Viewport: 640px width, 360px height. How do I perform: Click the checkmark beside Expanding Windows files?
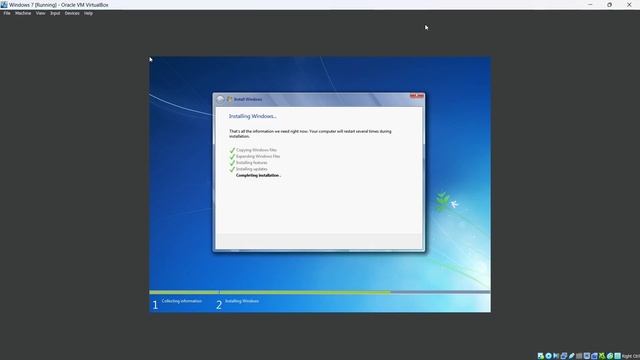coord(232,156)
